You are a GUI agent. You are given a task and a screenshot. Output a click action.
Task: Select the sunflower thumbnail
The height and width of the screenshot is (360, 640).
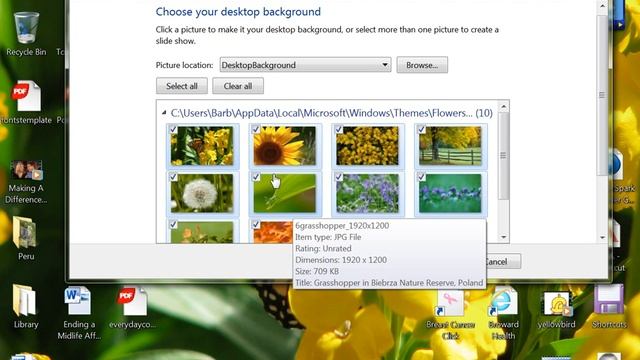(x=284, y=146)
